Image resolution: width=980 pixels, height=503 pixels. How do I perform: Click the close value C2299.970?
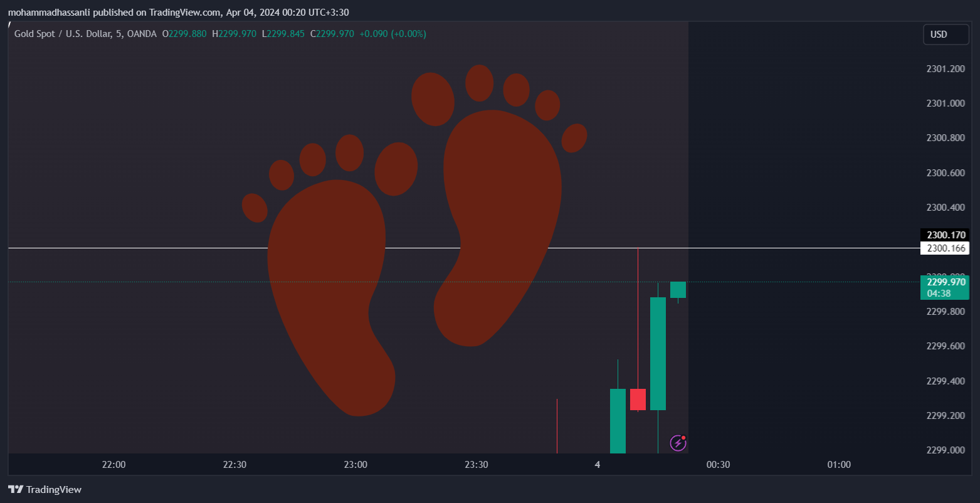332,34
